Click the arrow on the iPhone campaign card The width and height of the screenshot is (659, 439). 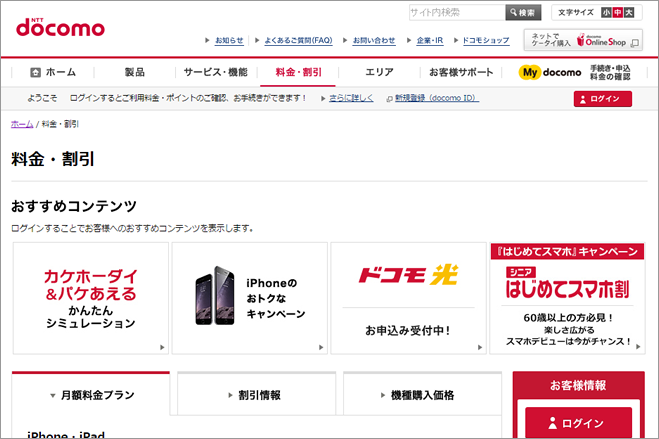(321, 347)
